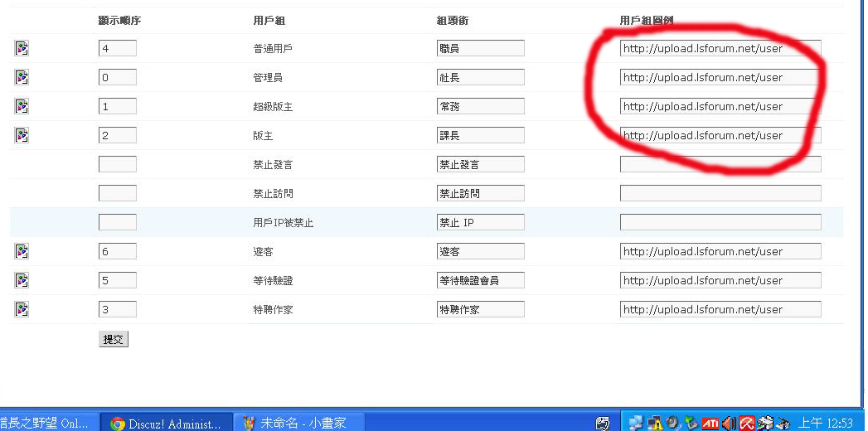Click the image icon beside 特聘作家 row
The width and height of the screenshot is (868, 431).
[x=22, y=309]
